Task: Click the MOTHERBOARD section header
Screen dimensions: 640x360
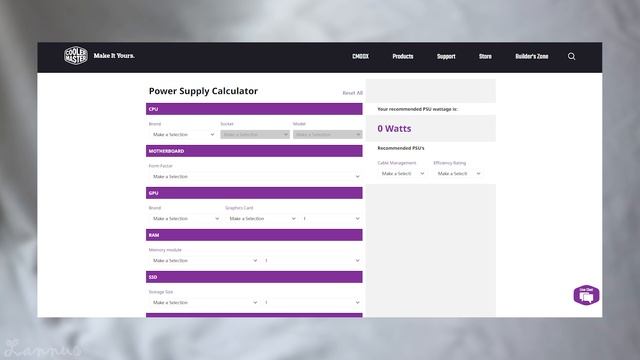Action: click(254, 151)
